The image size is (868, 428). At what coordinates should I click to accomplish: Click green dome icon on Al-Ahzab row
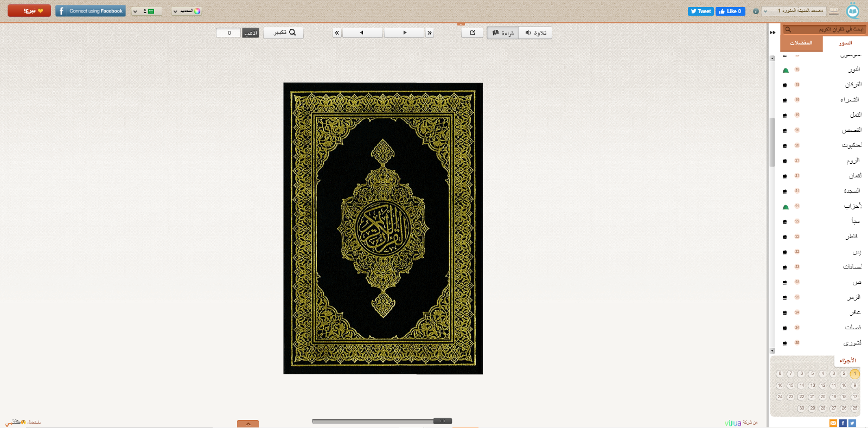[x=786, y=207]
